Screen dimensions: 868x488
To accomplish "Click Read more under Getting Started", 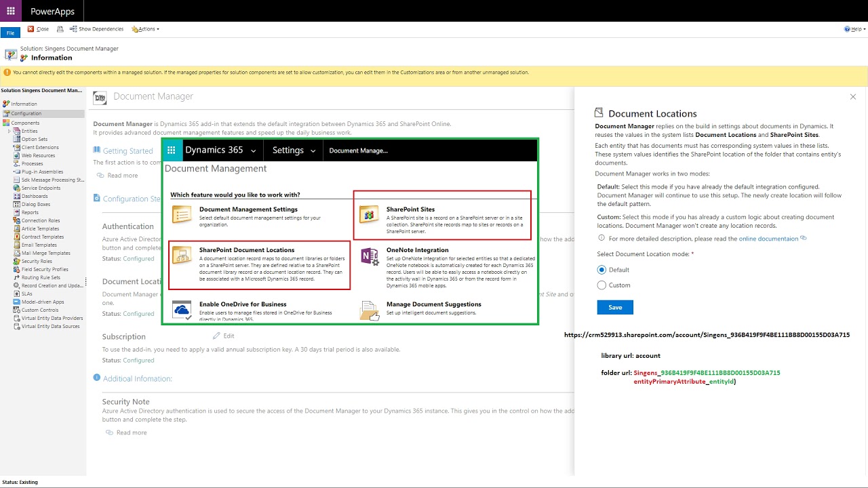I will coord(122,176).
